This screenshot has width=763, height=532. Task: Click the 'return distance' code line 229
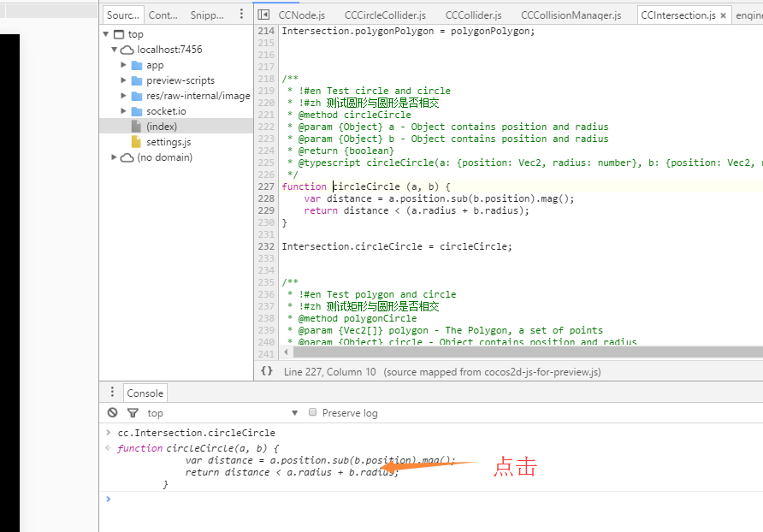pyautogui.click(x=416, y=210)
